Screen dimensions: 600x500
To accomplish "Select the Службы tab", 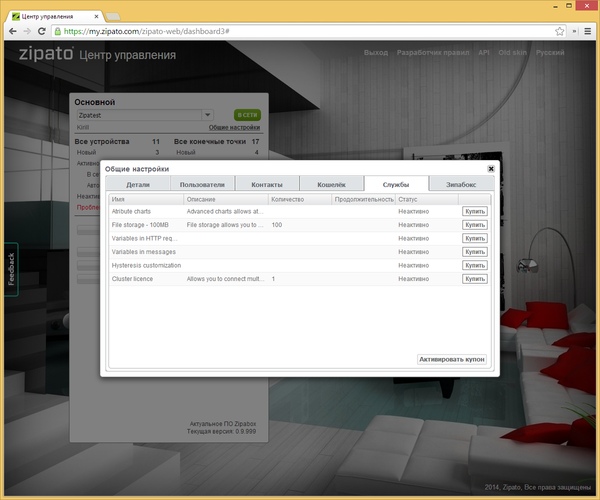I will tap(396, 184).
